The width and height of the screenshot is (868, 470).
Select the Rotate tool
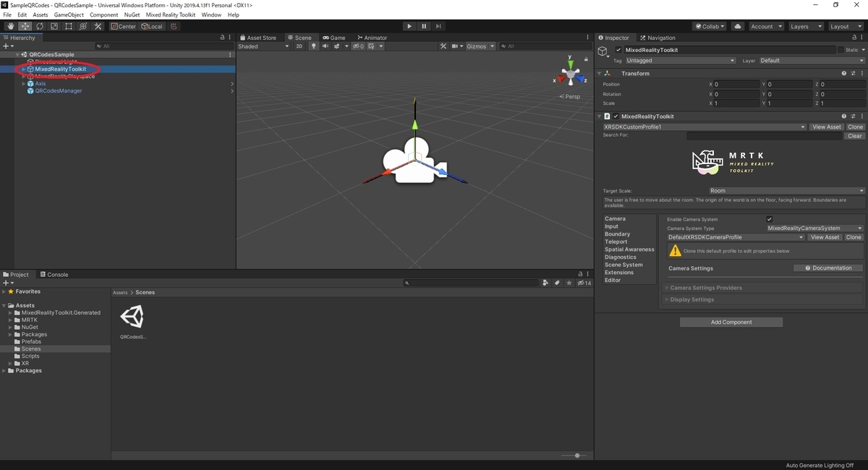point(40,26)
